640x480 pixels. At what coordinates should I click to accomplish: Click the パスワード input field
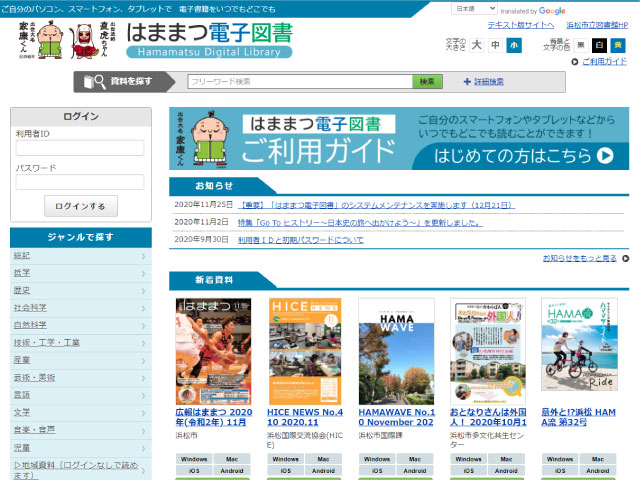pyautogui.click(x=80, y=182)
